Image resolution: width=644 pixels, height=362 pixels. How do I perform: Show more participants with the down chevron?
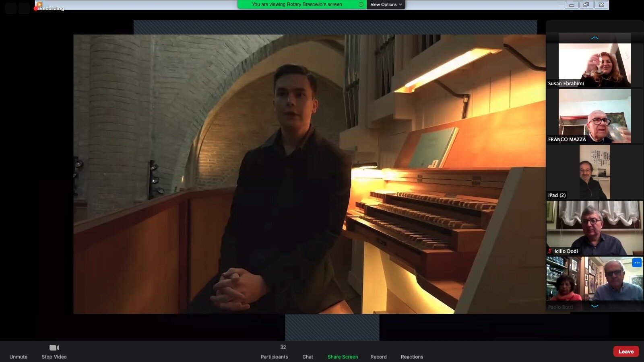[594, 306]
